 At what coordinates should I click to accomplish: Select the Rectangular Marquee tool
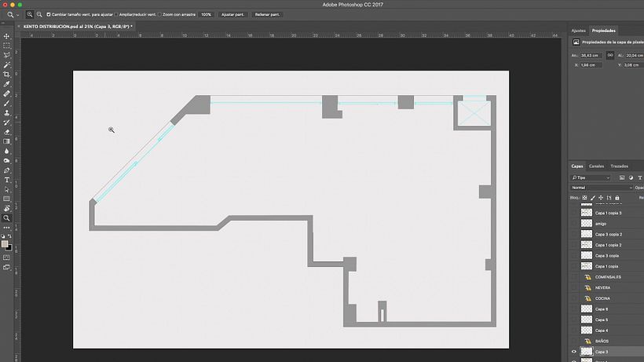(6, 46)
